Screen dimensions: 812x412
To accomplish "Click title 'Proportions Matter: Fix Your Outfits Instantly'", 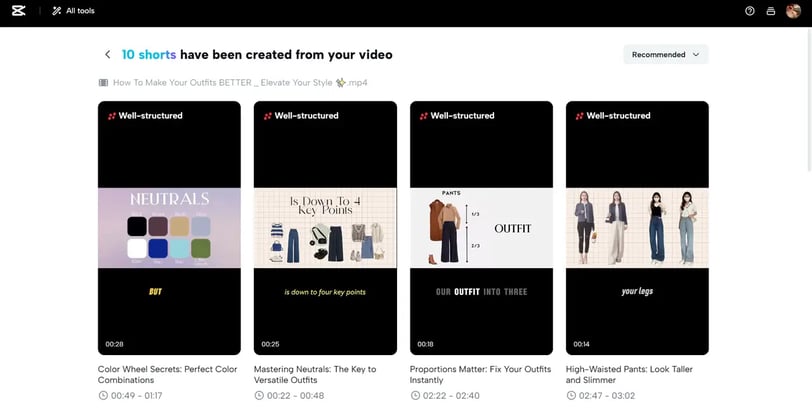I will pos(481,374).
